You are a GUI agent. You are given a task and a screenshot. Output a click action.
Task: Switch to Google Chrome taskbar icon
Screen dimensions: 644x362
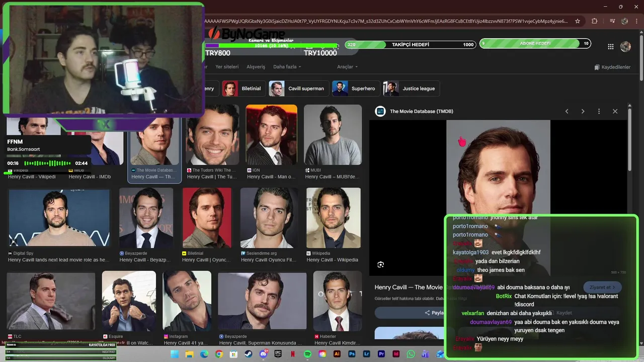tap(219, 354)
